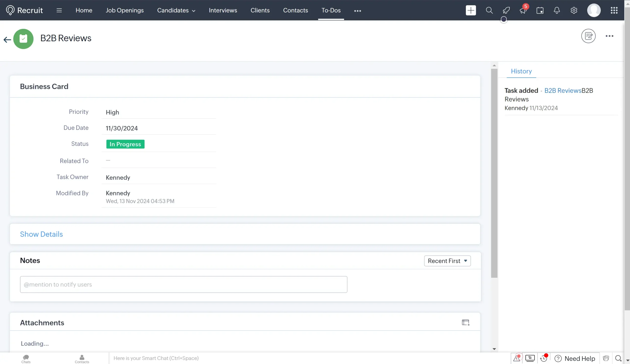Click the task status In Progress badge
The height and width of the screenshot is (364, 630).
(x=125, y=144)
